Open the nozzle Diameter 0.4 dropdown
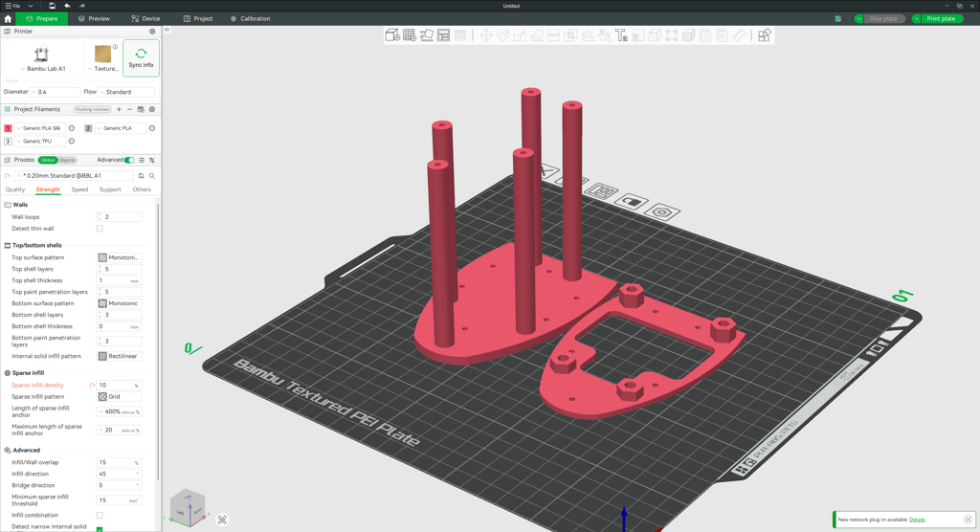The image size is (980, 532). tap(56, 92)
